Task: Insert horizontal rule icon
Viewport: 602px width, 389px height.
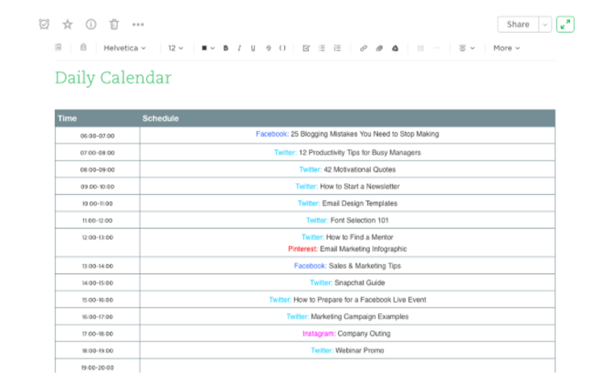Action: pyautogui.click(x=437, y=48)
